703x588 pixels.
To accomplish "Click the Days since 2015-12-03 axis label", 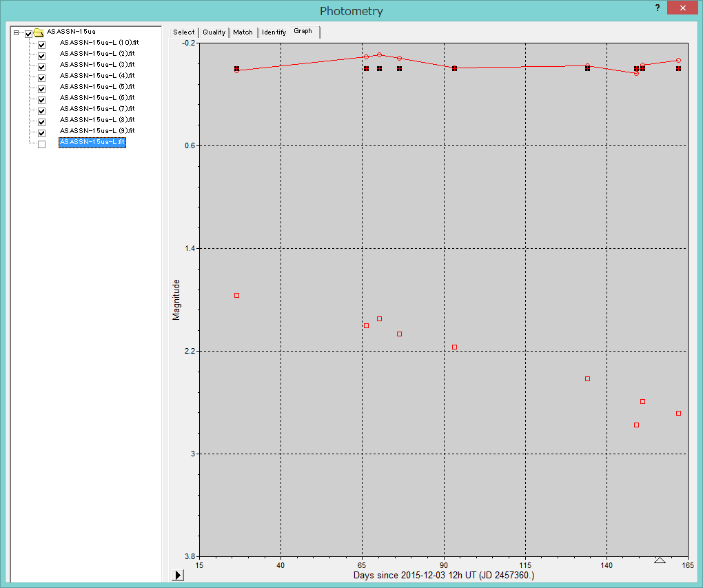I will click(444, 575).
